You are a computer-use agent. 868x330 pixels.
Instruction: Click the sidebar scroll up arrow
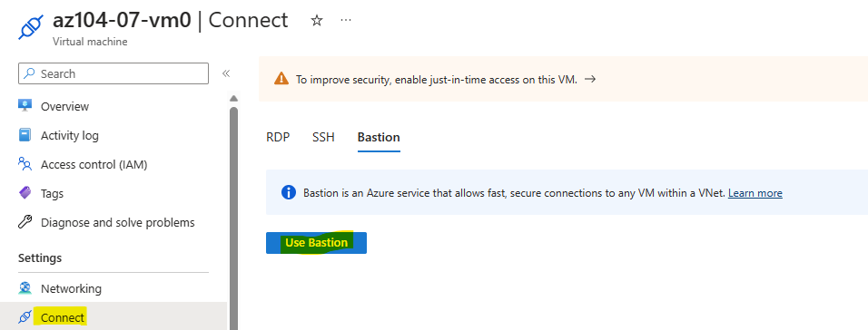[233, 99]
